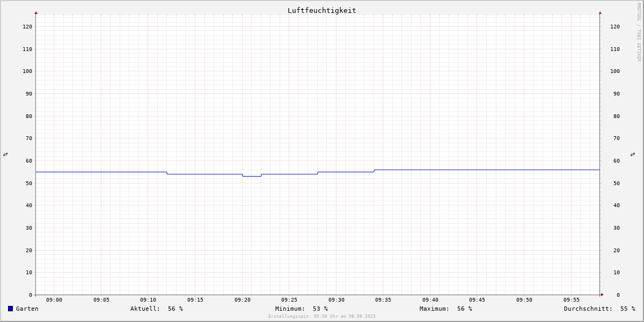
Task: Click the 120 label on left y-axis
Action: click(x=27, y=26)
